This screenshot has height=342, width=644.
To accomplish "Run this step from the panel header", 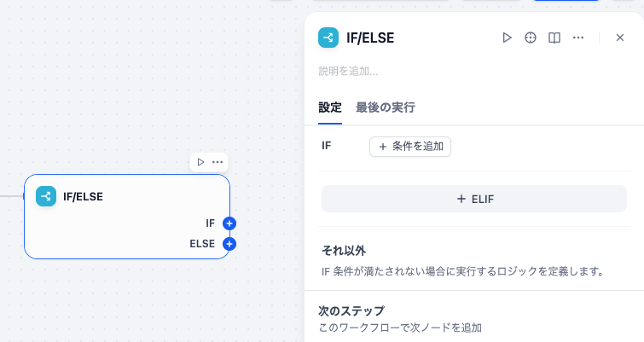I will click(507, 38).
